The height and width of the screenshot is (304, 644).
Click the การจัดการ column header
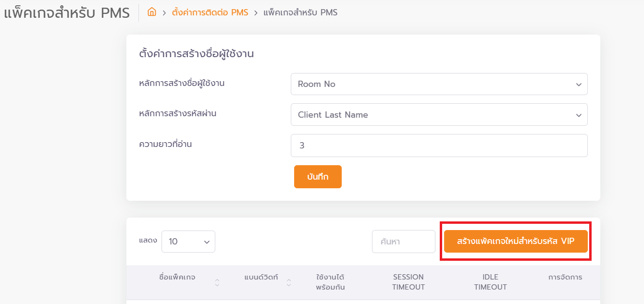click(x=565, y=277)
